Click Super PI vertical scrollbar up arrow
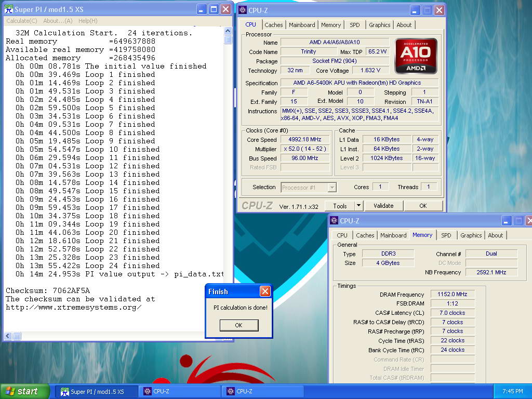 pos(228,31)
